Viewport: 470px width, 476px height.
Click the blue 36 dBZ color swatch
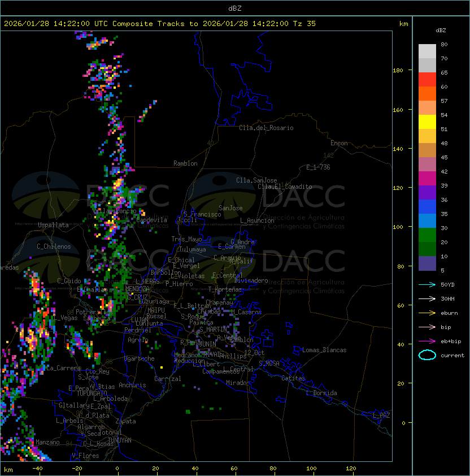(x=427, y=206)
